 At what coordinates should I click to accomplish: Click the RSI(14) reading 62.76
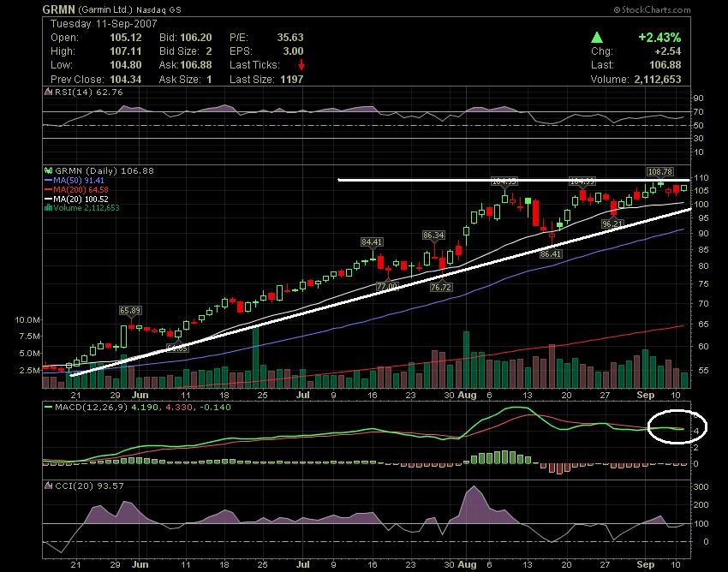pyautogui.click(x=110, y=92)
